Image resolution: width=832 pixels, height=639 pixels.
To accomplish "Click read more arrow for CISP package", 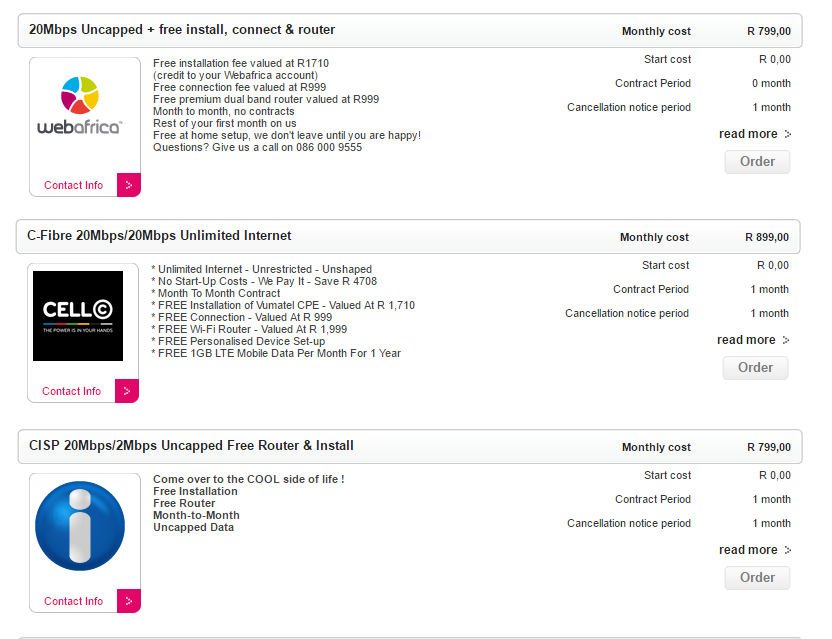I will click(x=788, y=550).
